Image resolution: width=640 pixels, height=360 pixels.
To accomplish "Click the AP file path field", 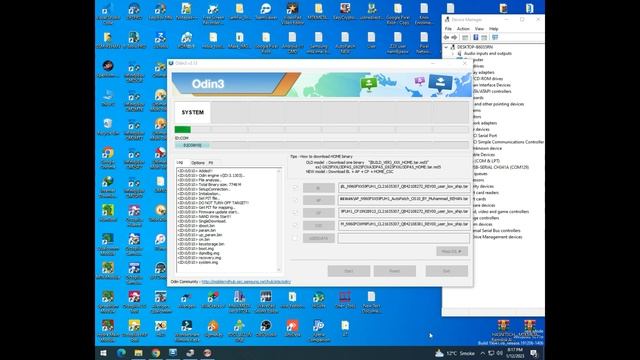I will 404,200.
